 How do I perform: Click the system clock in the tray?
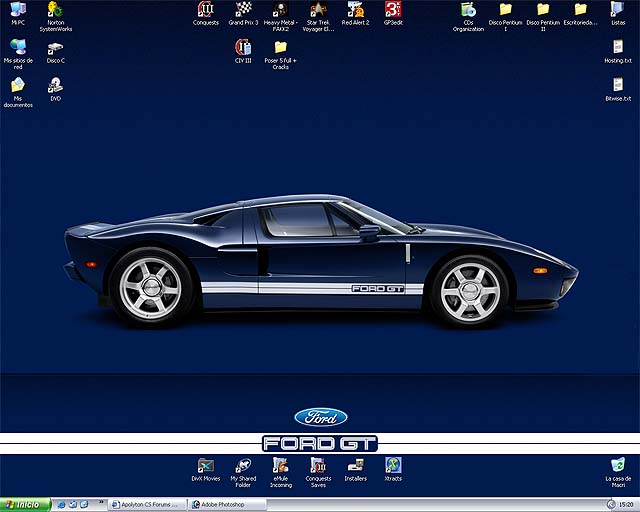[625, 505]
